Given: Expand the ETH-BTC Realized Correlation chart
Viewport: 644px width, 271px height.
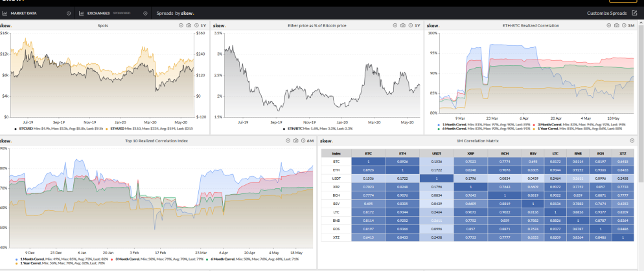Looking at the screenshot, I should coord(609,25).
